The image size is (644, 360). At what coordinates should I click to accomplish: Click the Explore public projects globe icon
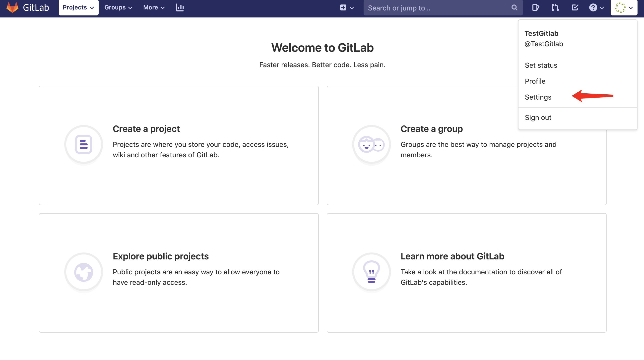[83, 272]
